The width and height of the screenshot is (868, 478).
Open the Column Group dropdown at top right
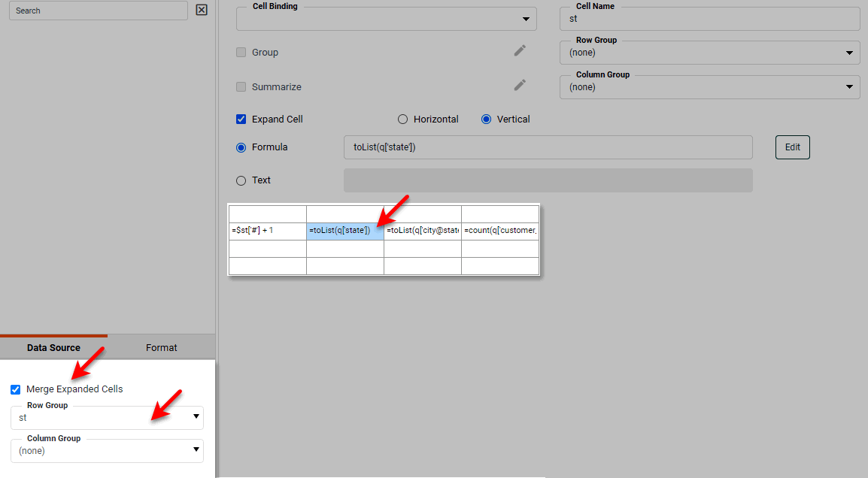[851, 86]
